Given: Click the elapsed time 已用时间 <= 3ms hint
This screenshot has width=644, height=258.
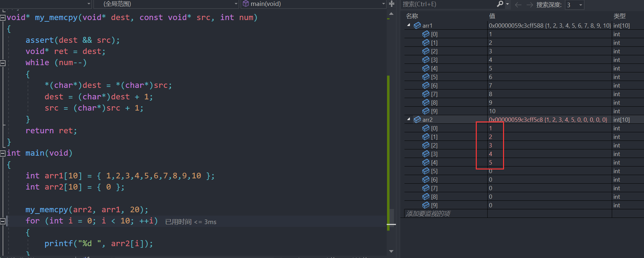Looking at the screenshot, I should coord(191,222).
